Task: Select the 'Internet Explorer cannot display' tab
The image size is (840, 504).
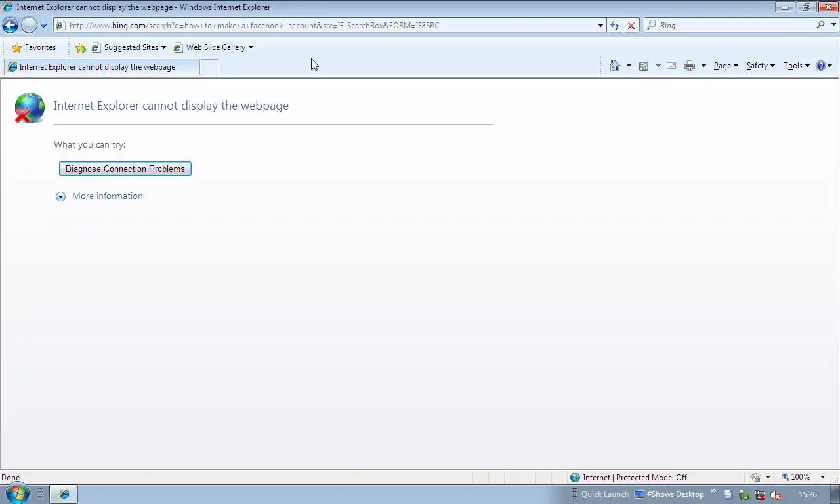Action: pyautogui.click(x=100, y=67)
